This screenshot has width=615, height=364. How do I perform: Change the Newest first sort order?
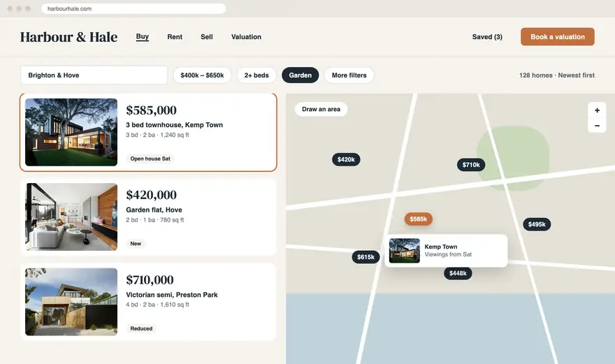[576, 75]
